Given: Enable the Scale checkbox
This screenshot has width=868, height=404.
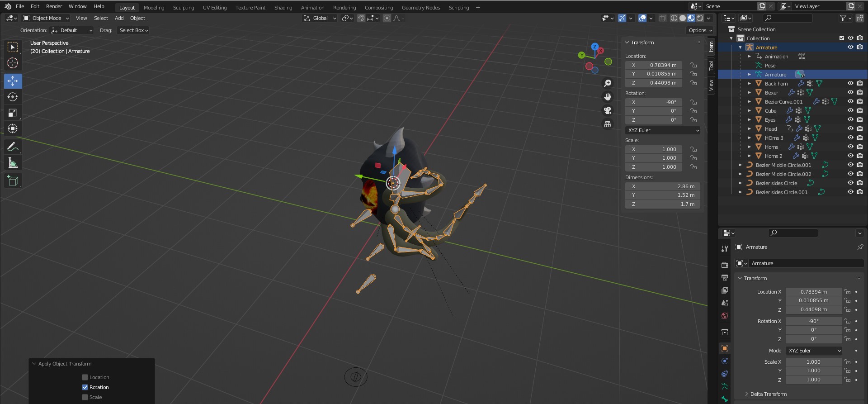Looking at the screenshot, I should pyautogui.click(x=85, y=397).
